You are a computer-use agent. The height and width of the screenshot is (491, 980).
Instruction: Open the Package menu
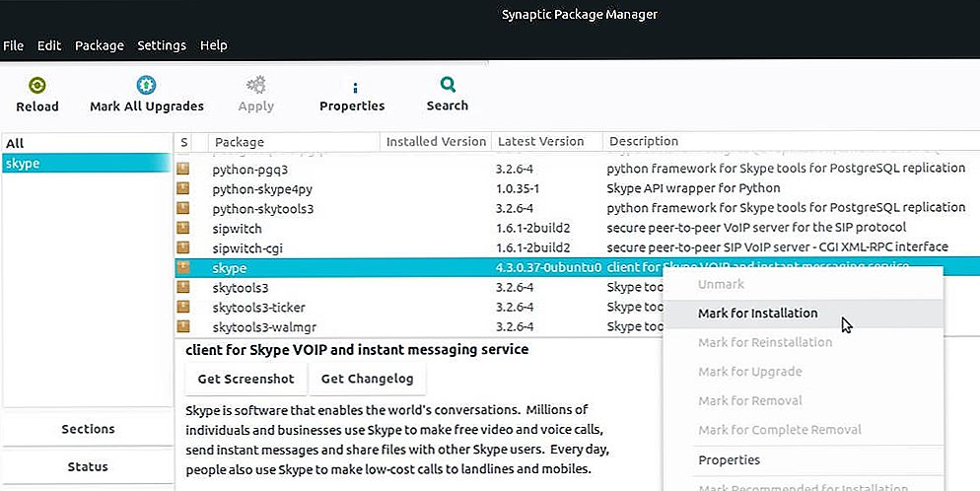(100, 45)
